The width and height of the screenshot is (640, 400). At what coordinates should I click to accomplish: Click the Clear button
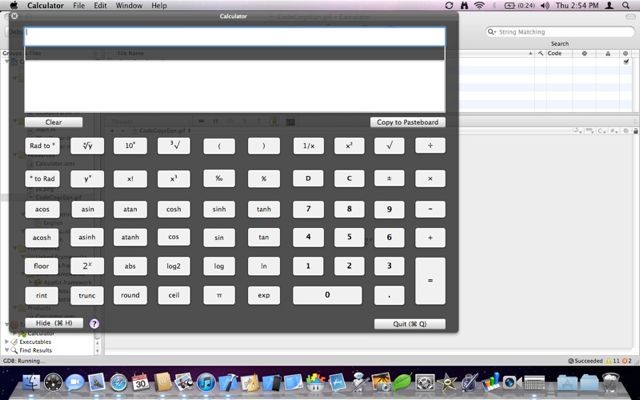[x=54, y=122]
